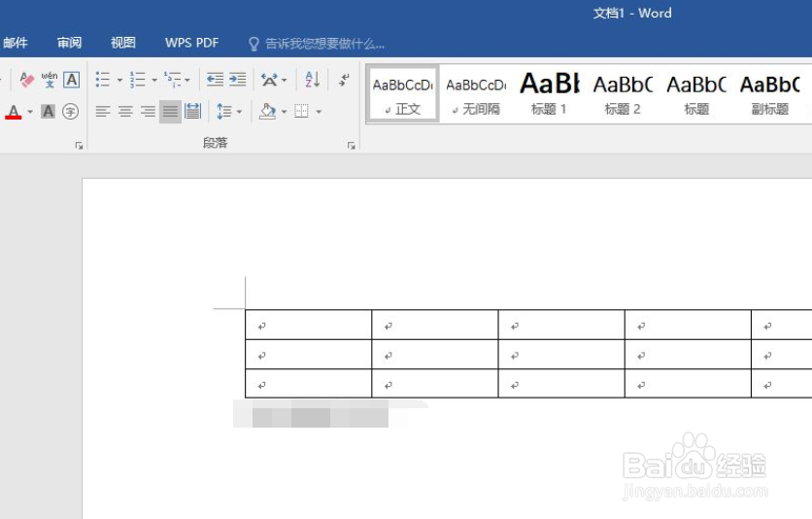This screenshot has width=812, height=519.
Task: Toggle Justify alignment
Action: pos(170,112)
